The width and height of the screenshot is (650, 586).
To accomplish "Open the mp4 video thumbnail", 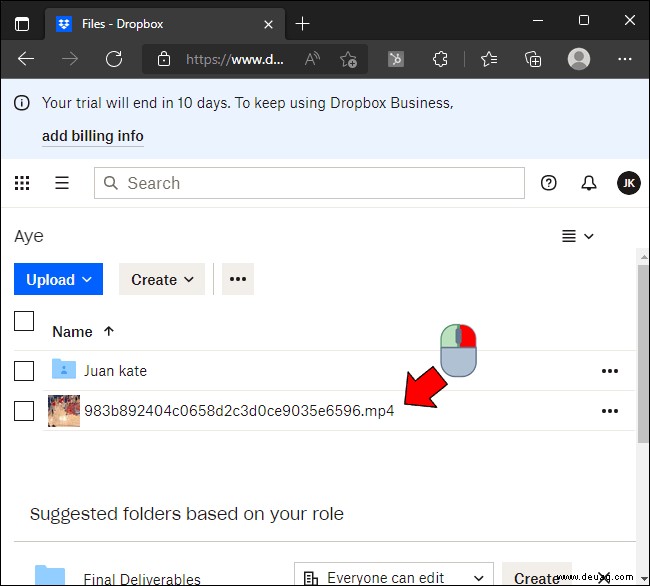I will (64, 411).
